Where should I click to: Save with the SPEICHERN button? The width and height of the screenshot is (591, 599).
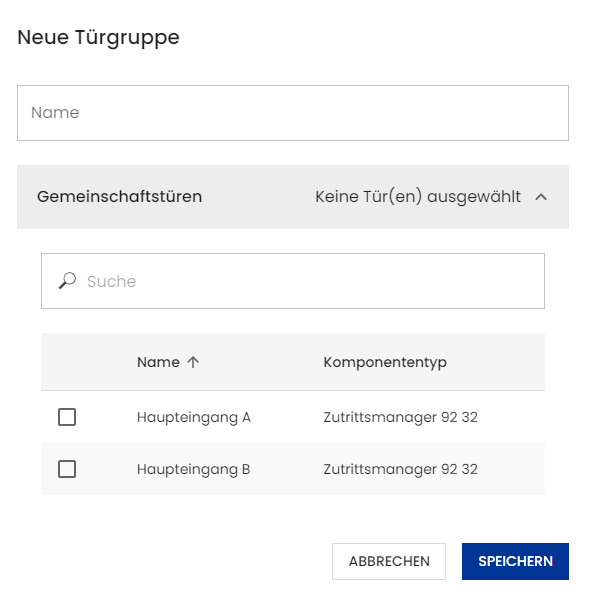tap(515, 561)
